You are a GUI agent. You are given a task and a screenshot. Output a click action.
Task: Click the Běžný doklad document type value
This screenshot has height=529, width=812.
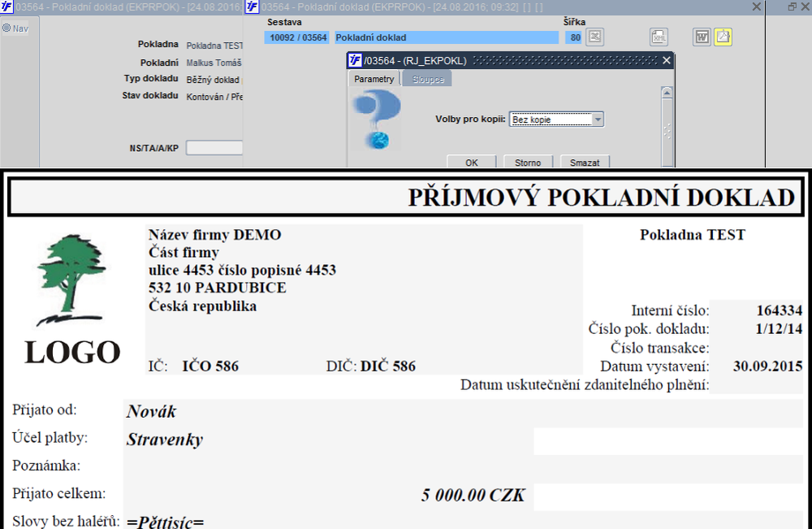213,80
